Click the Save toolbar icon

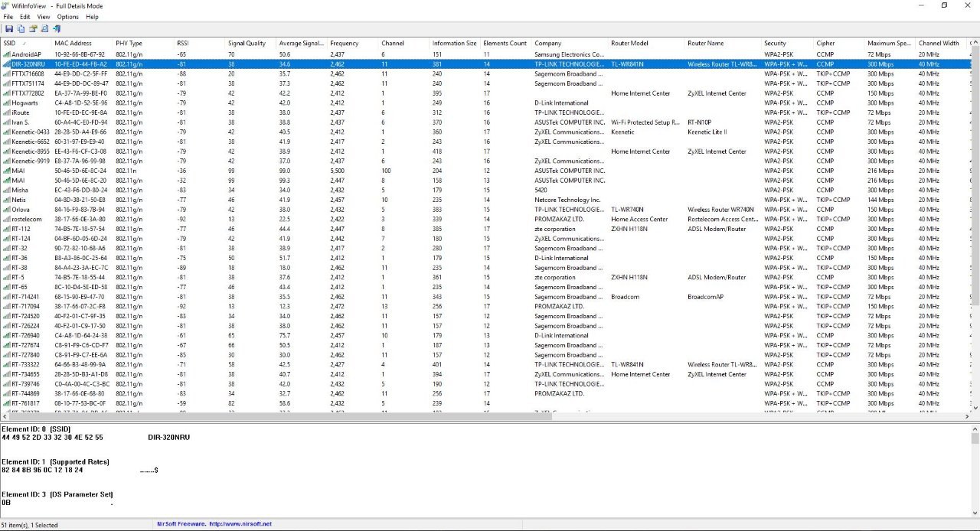(8, 29)
